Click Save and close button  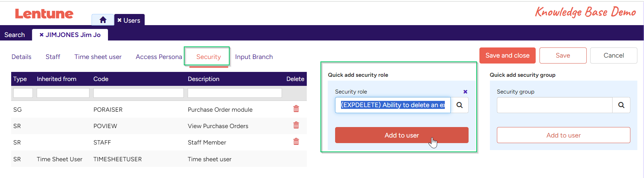507,55
